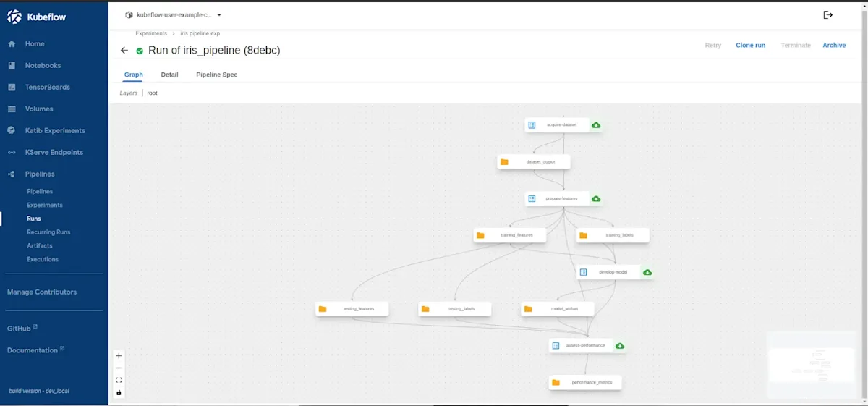Click the folder icon on training_features node
868x406 pixels.
tap(480, 235)
